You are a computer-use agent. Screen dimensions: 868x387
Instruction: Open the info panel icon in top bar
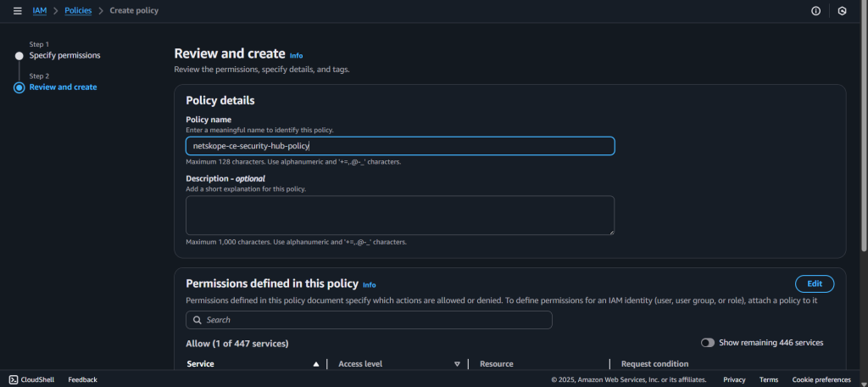pos(815,10)
